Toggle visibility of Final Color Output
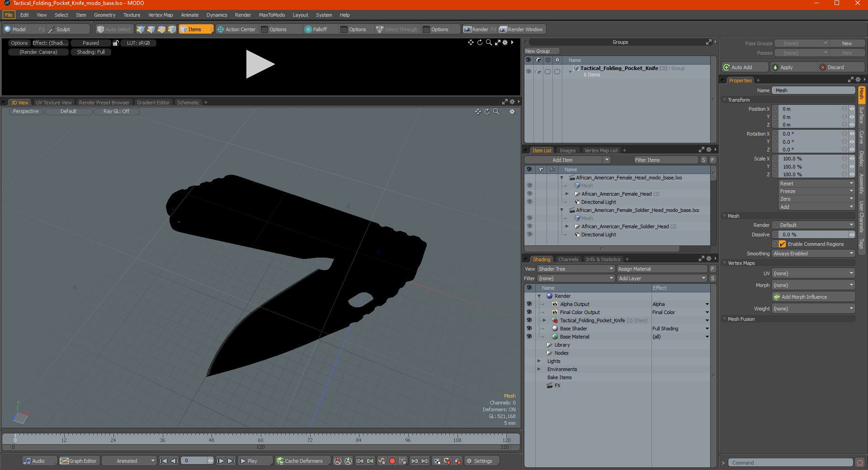The width and height of the screenshot is (868, 470). 529,312
